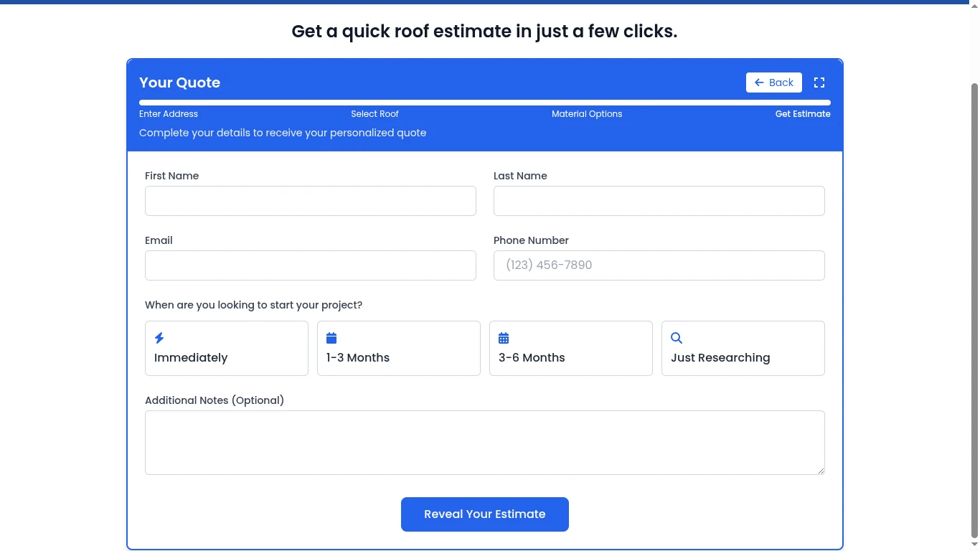Click the lightning bolt icon for Immediately
Image resolution: width=980 pixels, height=551 pixels.
[x=159, y=338]
